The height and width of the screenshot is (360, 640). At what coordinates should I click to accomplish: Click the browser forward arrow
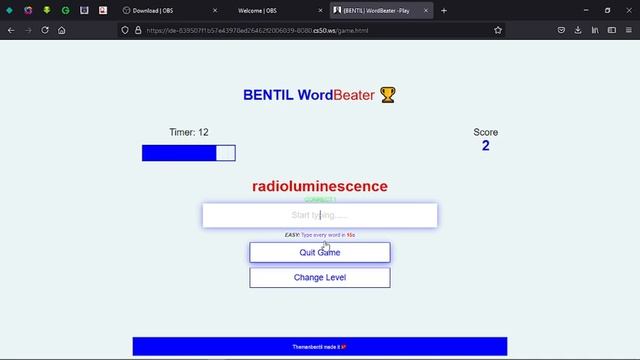tap(28, 30)
